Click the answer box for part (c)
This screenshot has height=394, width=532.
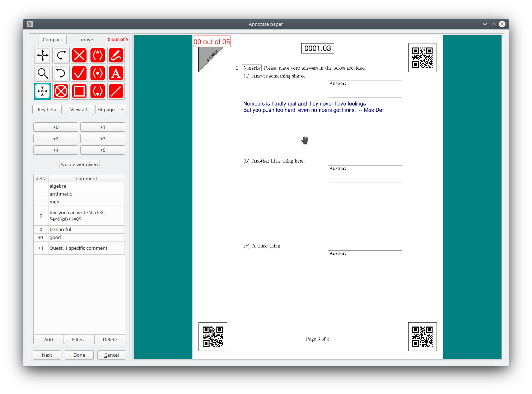coord(365,259)
